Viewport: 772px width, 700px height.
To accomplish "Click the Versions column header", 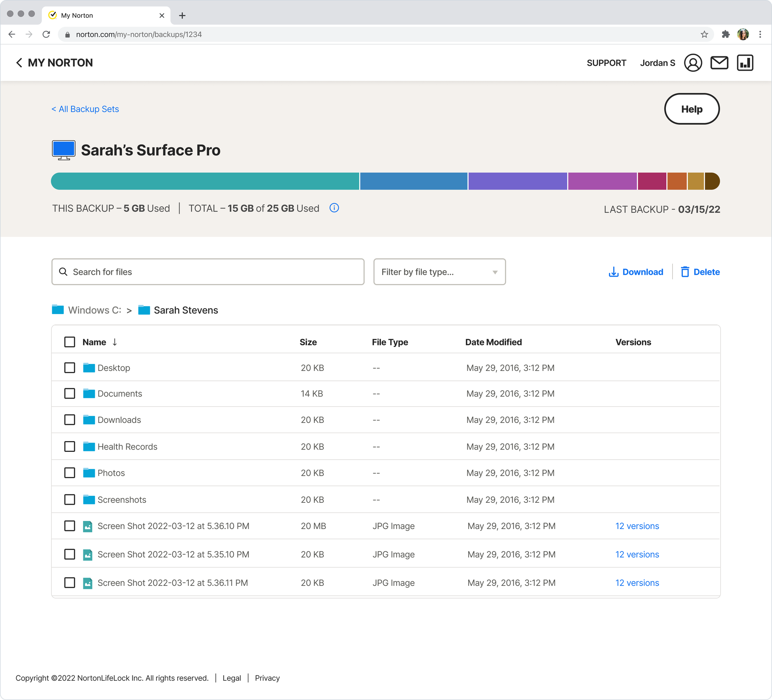I will point(633,342).
